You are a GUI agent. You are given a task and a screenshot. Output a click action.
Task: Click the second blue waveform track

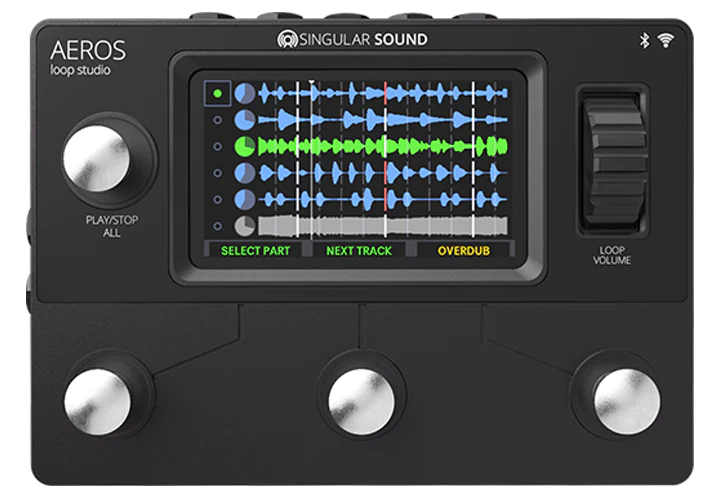[x=383, y=120]
